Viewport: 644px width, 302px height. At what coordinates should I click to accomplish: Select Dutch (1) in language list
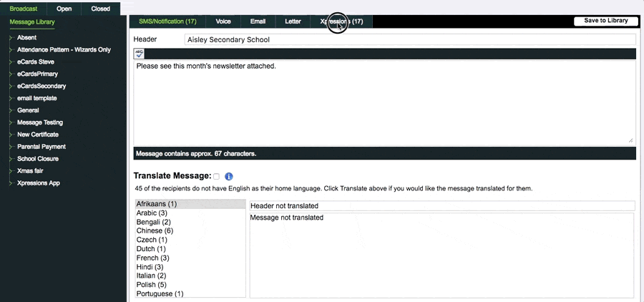190,249
